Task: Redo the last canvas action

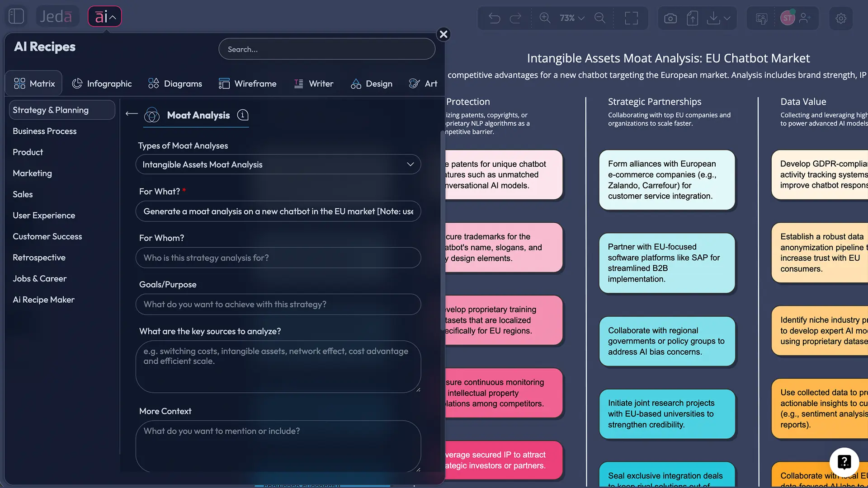Action: coord(515,18)
